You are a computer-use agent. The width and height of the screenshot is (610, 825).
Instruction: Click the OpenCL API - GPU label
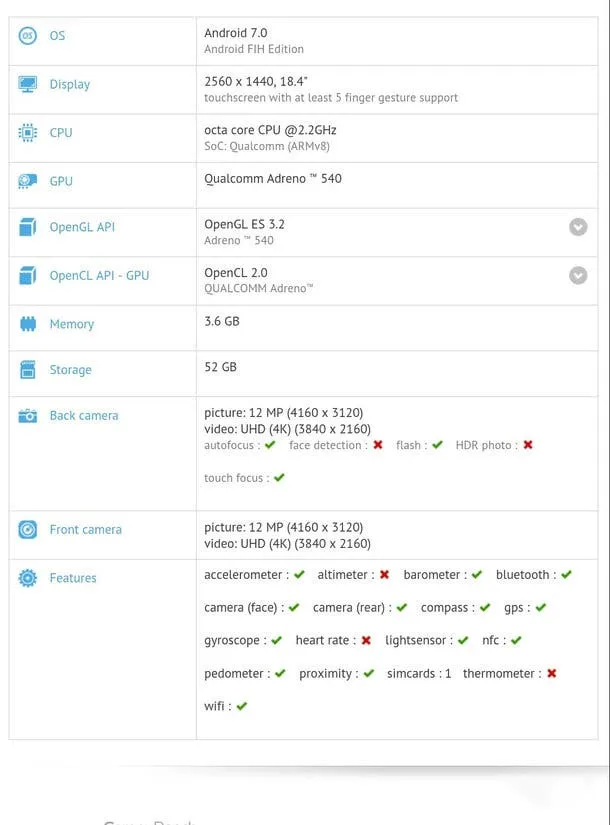(99, 276)
